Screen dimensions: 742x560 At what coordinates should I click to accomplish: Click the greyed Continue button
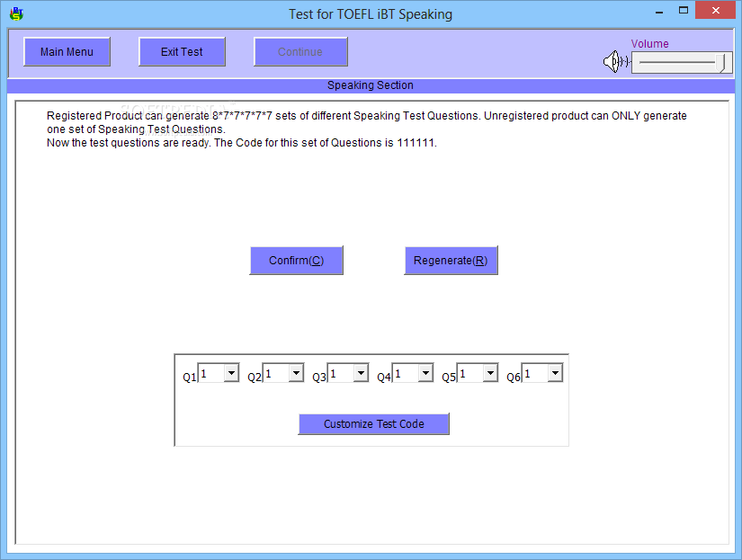(300, 51)
